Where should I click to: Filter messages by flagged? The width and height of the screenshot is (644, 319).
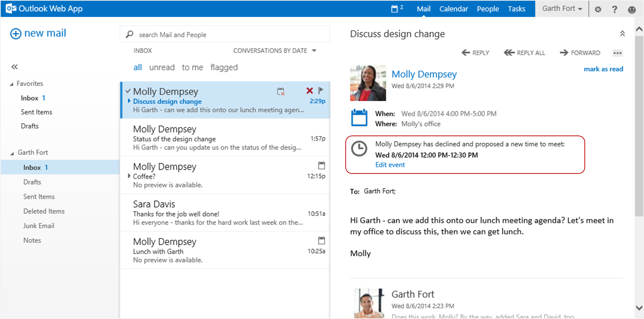(224, 67)
